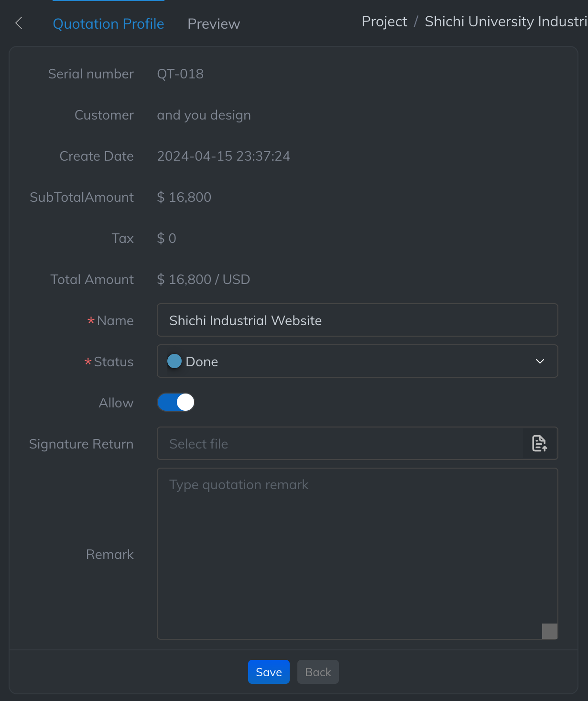
Task: Go to Project in the breadcrumb
Action: (x=384, y=22)
